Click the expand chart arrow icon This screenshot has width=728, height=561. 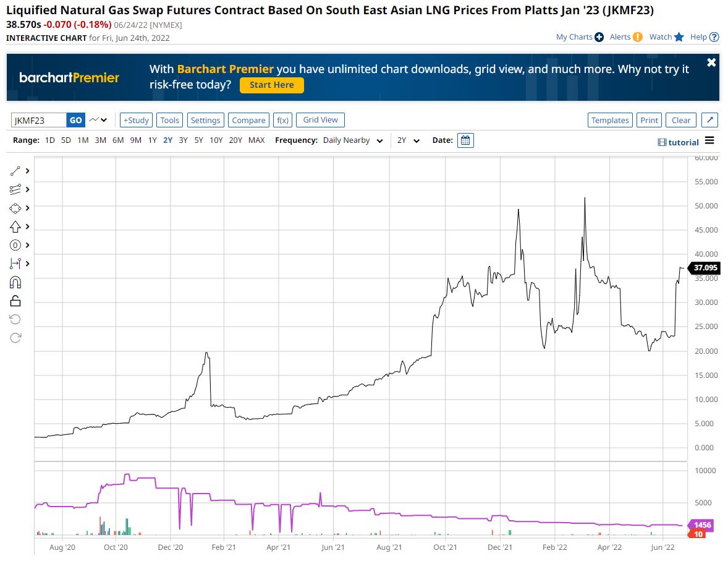[x=710, y=120]
